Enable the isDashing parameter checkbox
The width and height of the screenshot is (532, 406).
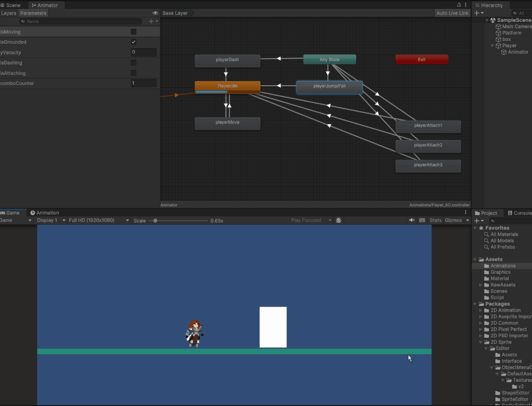tap(133, 62)
